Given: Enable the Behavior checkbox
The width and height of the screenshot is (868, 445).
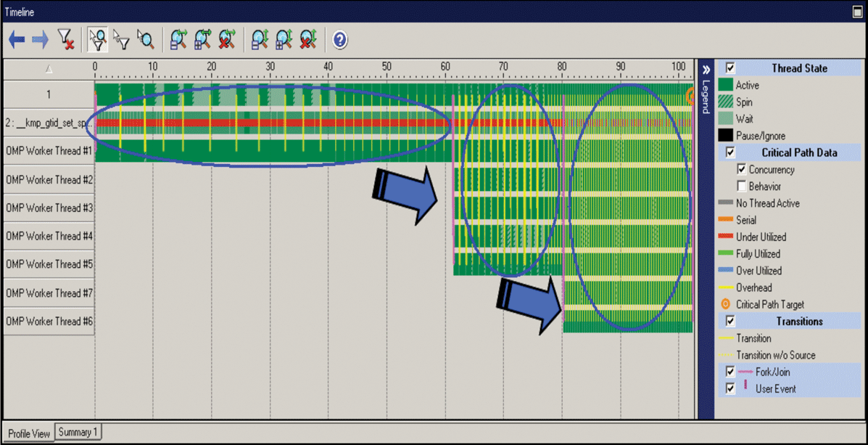Looking at the screenshot, I should coord(741,187).
